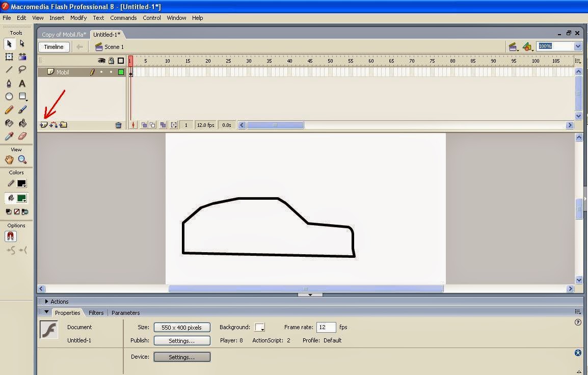
Task: Collapse the Properties panel
Action: pyautogui.click(x=46, y=312)
